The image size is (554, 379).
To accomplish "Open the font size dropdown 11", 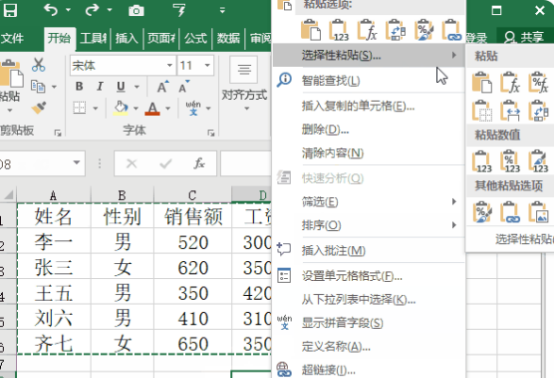I will [x=207, y=65].
